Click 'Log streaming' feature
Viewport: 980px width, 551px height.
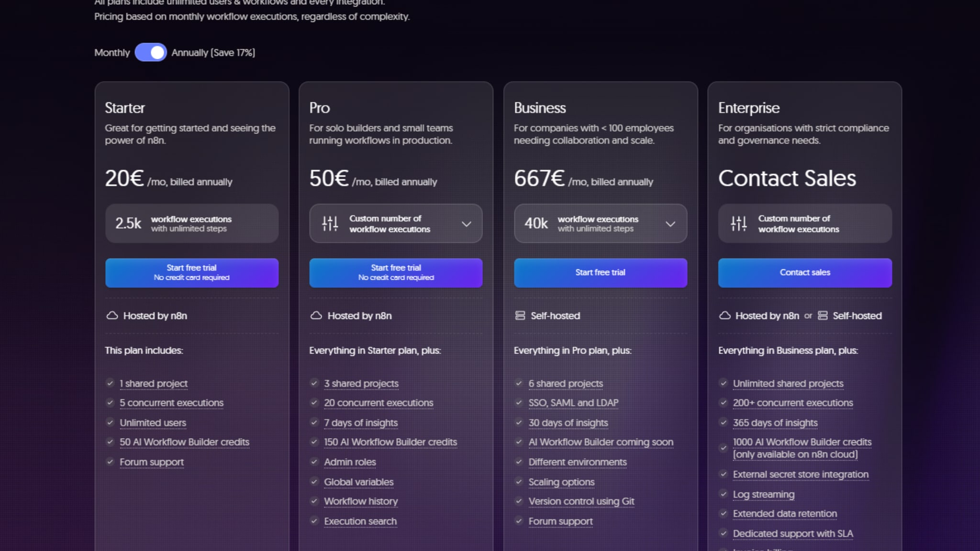764,495
